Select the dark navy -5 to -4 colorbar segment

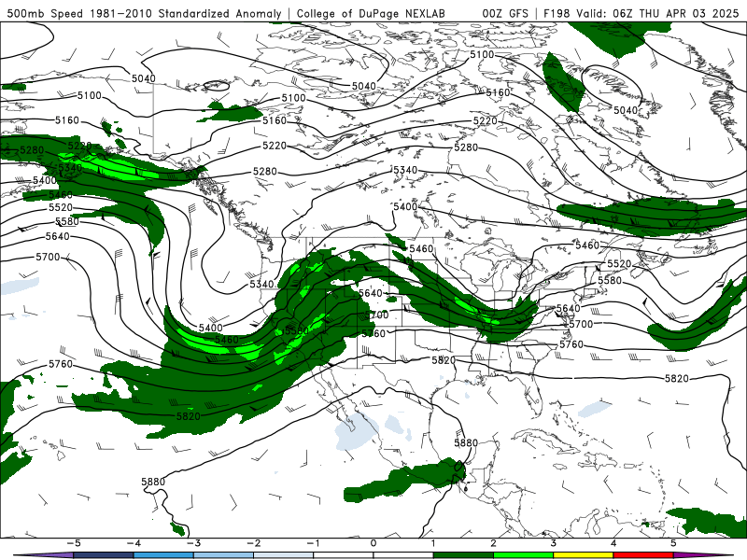click(104, 555)
